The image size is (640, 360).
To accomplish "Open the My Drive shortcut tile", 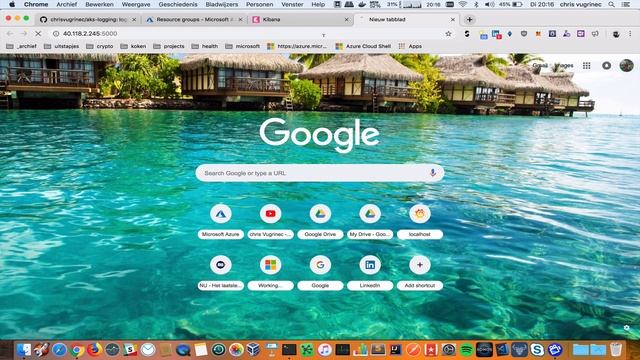I will coord(370,221).
